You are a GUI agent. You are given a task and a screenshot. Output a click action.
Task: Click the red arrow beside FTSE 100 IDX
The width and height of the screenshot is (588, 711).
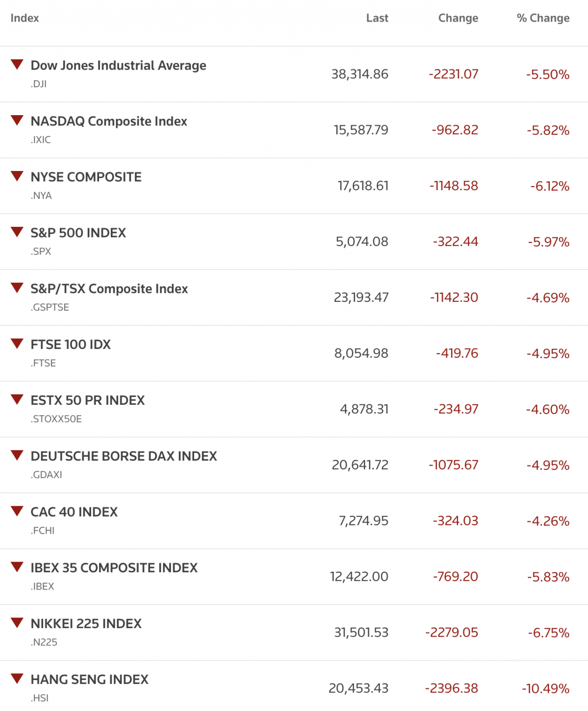(17, 343)
